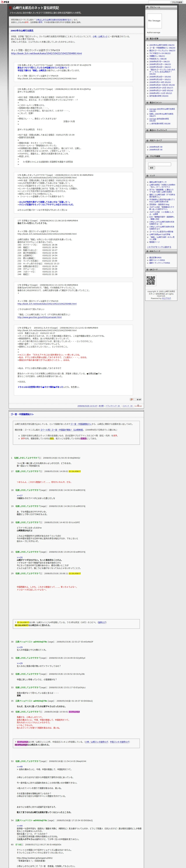Screen dimensions: 186x868
Task: Open post title 2003年の山崎行太郎氏 in main column
Action: tap(22, 31)
